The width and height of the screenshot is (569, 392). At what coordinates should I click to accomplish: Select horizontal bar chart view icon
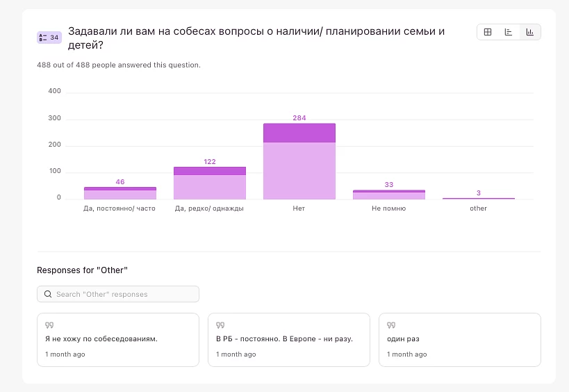pos(509,32)
